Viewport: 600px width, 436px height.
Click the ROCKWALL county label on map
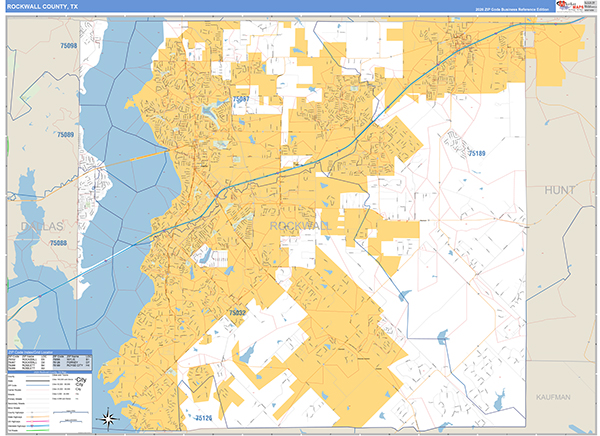301,226
